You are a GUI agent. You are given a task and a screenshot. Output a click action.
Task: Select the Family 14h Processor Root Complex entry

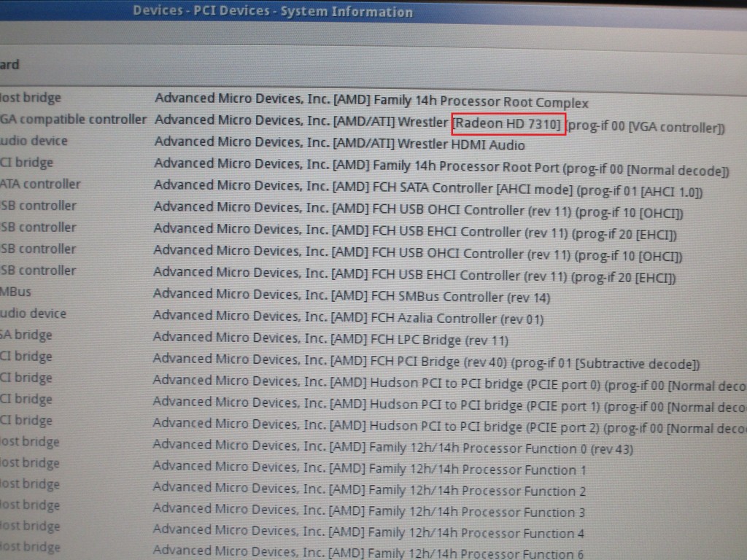tap(371, 100)
